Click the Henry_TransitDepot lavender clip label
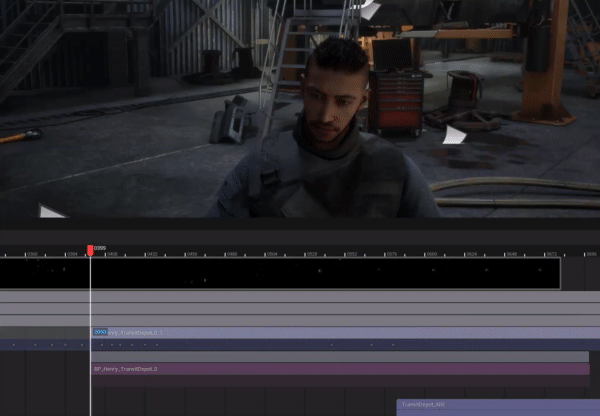This screenshot has height=416, width=600. point(135,333)
